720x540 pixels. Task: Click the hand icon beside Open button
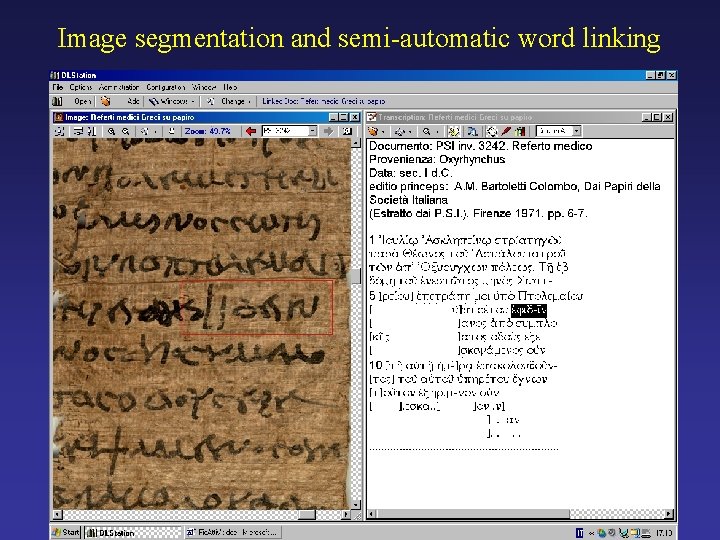pos(106,101)
